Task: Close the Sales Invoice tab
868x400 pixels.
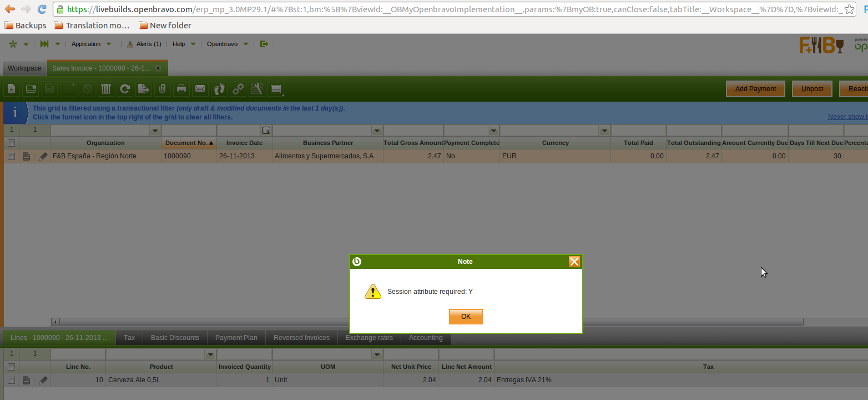Action: [158, 68]
